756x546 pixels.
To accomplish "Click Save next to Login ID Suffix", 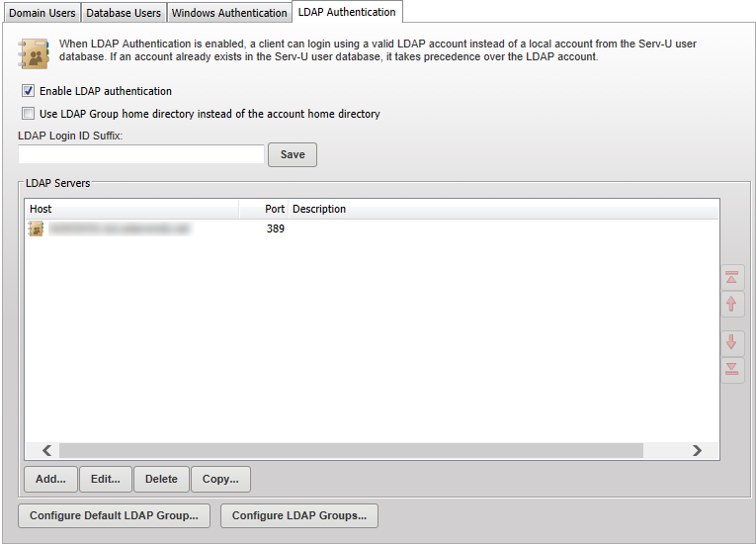I will click(x=293, y=154).
